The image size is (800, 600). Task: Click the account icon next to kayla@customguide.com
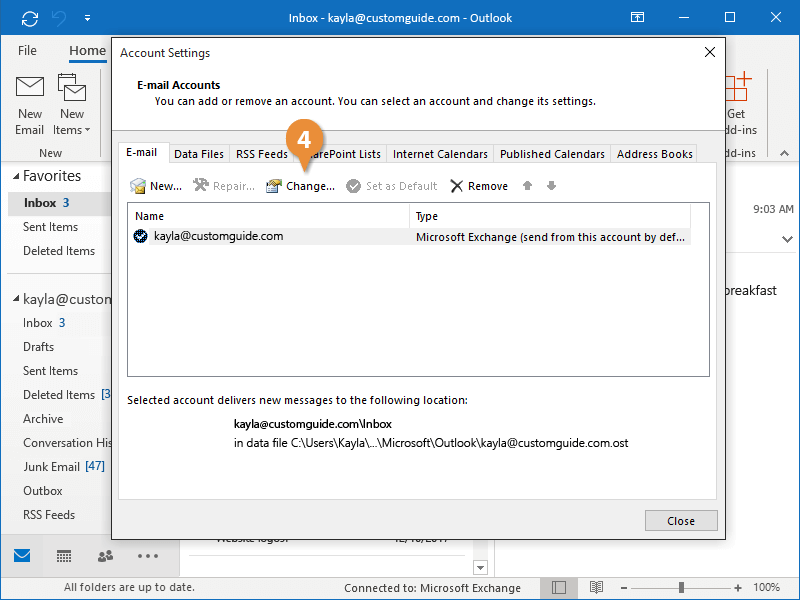(x=140, y=236)
